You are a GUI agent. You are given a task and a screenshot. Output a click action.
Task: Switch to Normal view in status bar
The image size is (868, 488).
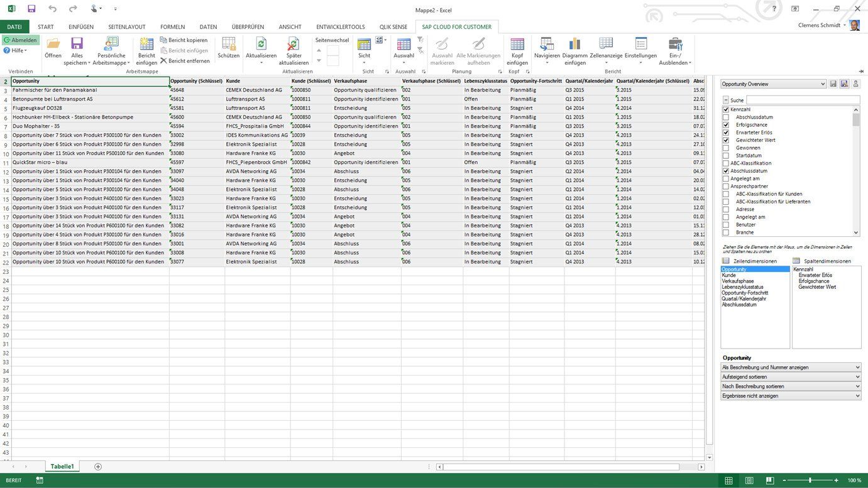pyautogui.click(x=728, y=480)
